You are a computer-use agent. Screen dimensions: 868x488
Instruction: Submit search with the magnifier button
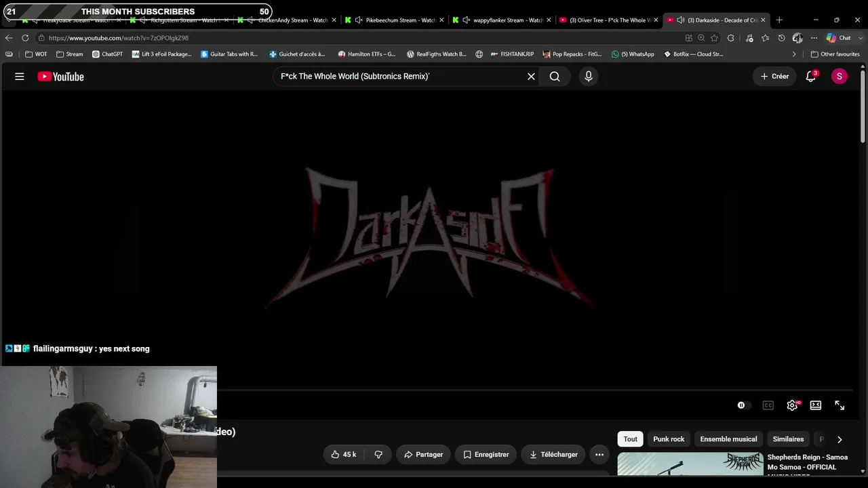point(555,77)
